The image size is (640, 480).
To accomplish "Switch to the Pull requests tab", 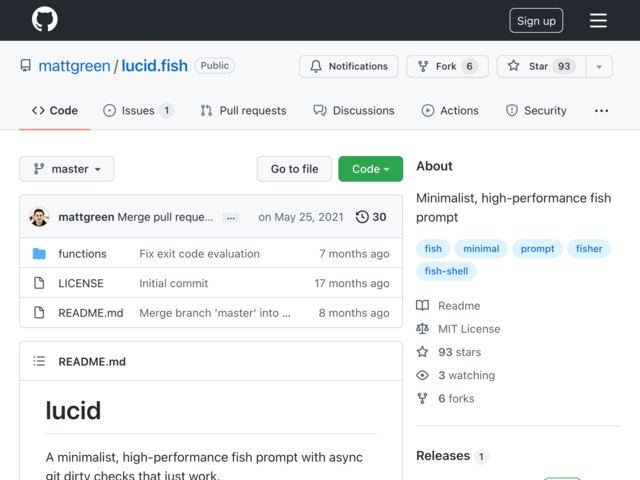I will tap(243, 111).
